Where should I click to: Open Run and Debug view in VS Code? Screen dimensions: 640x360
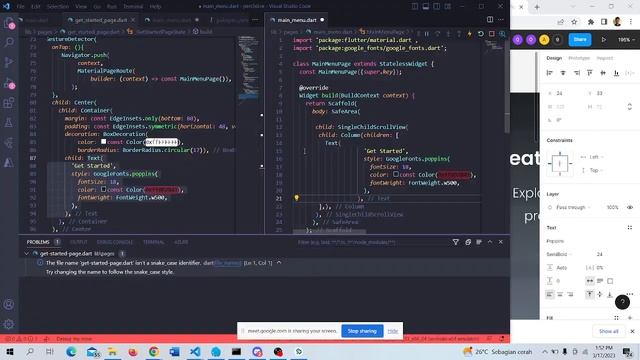point(9,82)
